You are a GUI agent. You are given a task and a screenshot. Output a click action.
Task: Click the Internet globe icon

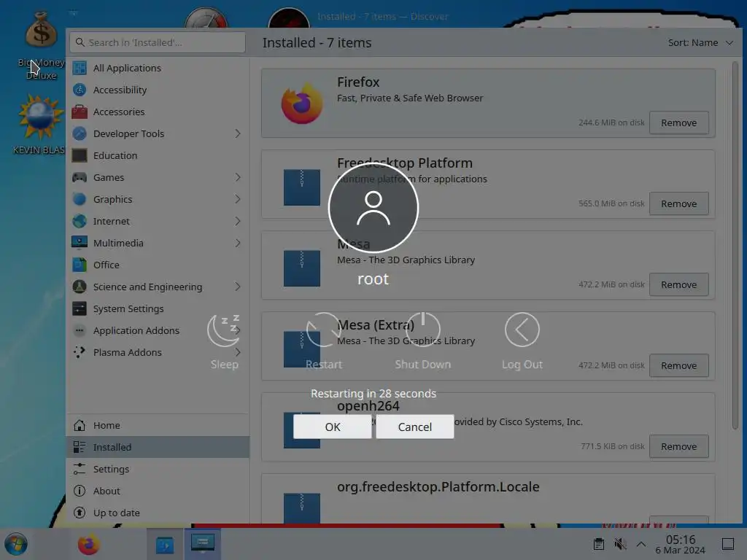point(80,221)
